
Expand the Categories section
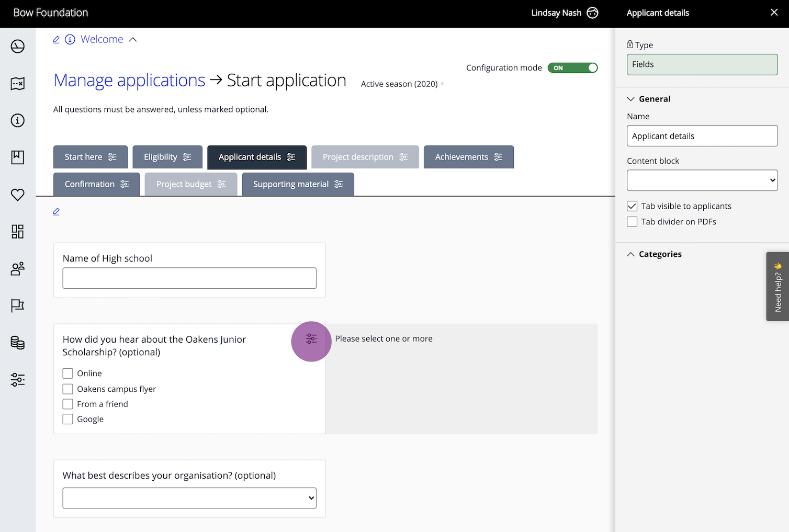click(x=660, y=254)
